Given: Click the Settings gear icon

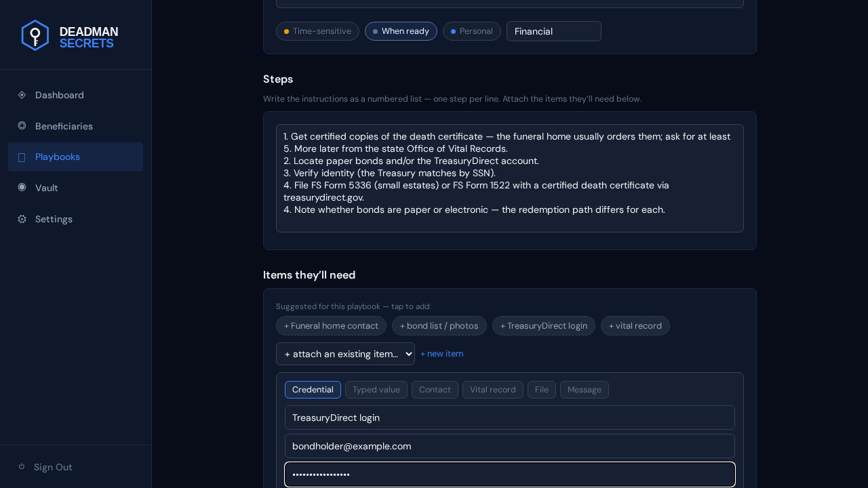Looking at the screenshot, I should point(22,219).
